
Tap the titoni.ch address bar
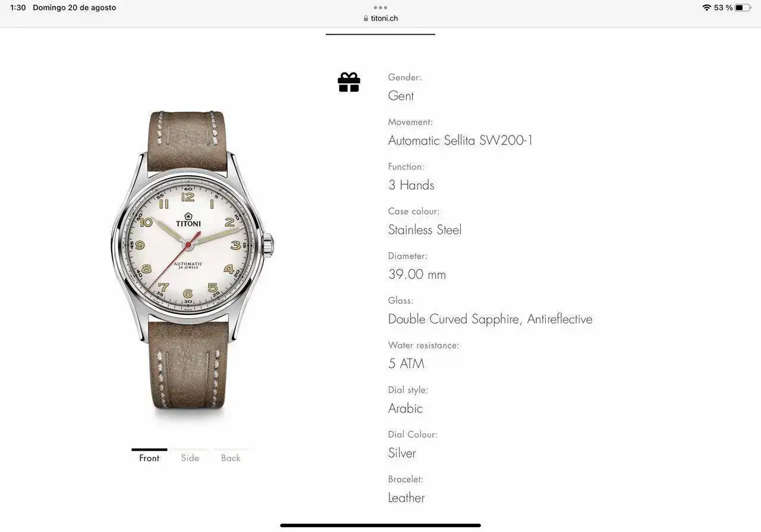pyautogui.click(x=380, y=18)
